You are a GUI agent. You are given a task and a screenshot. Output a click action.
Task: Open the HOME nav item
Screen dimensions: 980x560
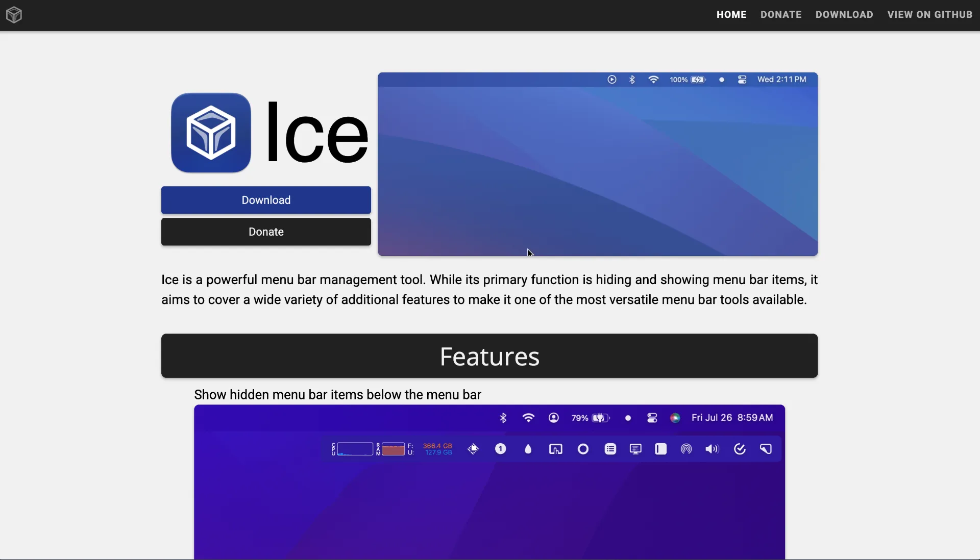pos(731,15)
